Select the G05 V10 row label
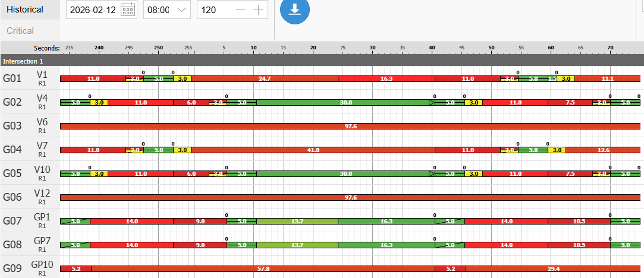644x278 pixels. tap(30, 173)
